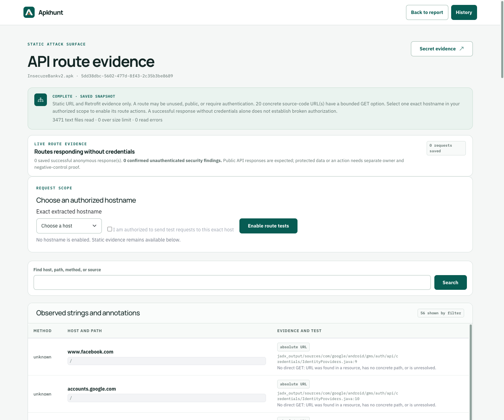Click the arrow icon on Secret evidence
504x420 pixels.
(462, 49)
